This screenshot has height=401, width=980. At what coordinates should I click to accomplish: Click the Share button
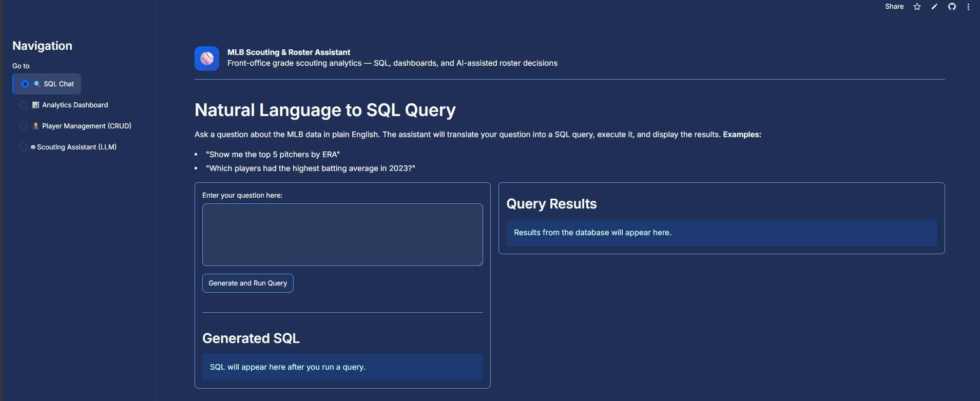[894, 7]
